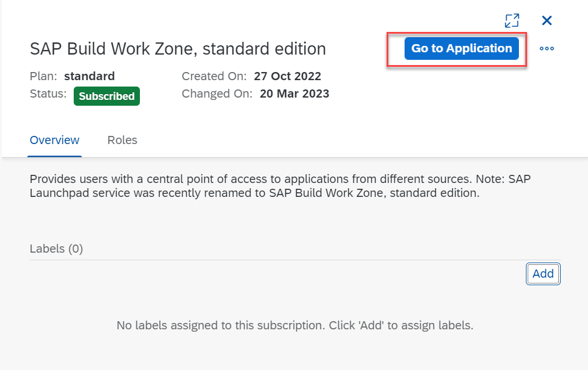588x370 pixels.
Task: Click the "Status:" field label
Action: point(48,94)
